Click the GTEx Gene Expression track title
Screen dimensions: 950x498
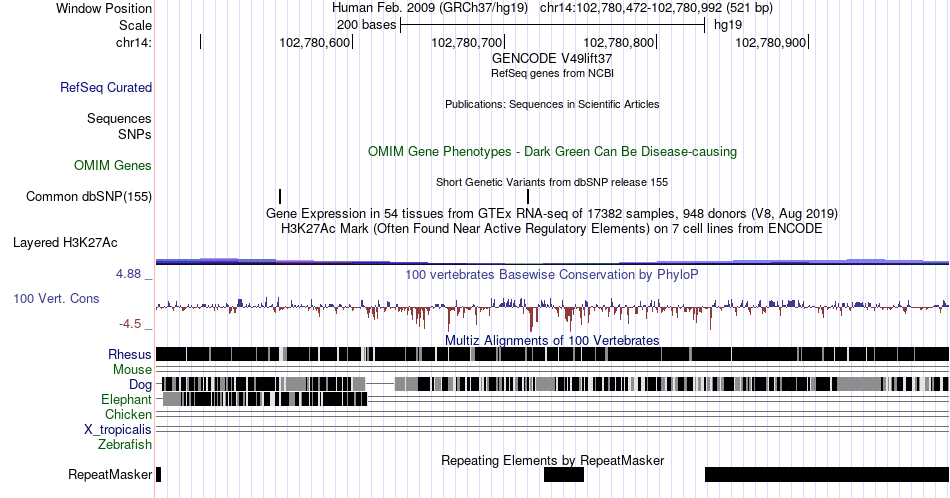(552, 213)
